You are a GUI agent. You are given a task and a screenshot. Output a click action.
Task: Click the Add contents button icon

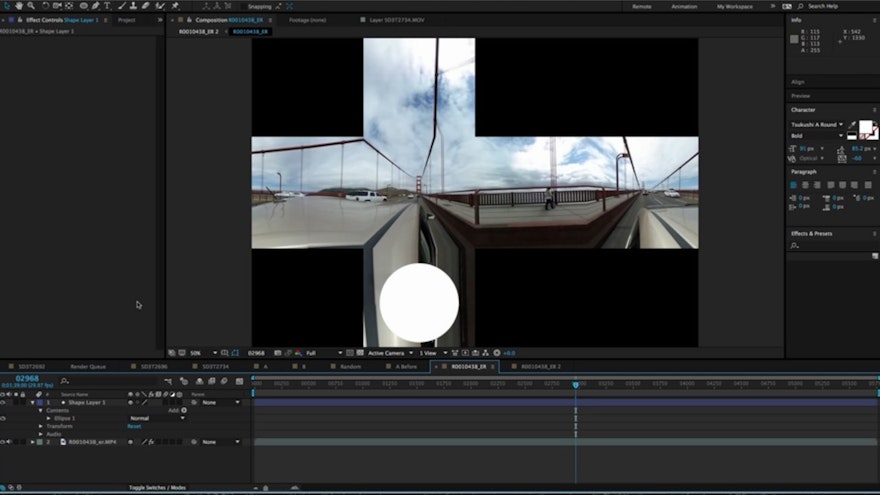pyautogui.click(x=183, y=410)
